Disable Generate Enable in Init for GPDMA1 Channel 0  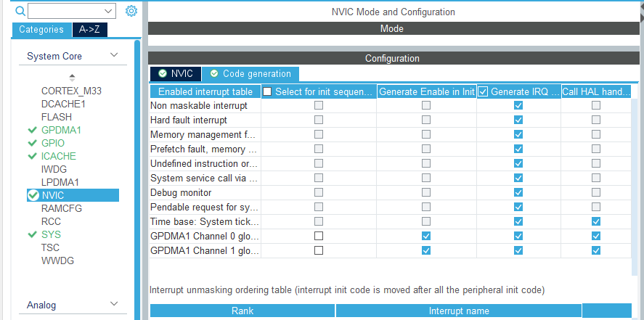426,237
